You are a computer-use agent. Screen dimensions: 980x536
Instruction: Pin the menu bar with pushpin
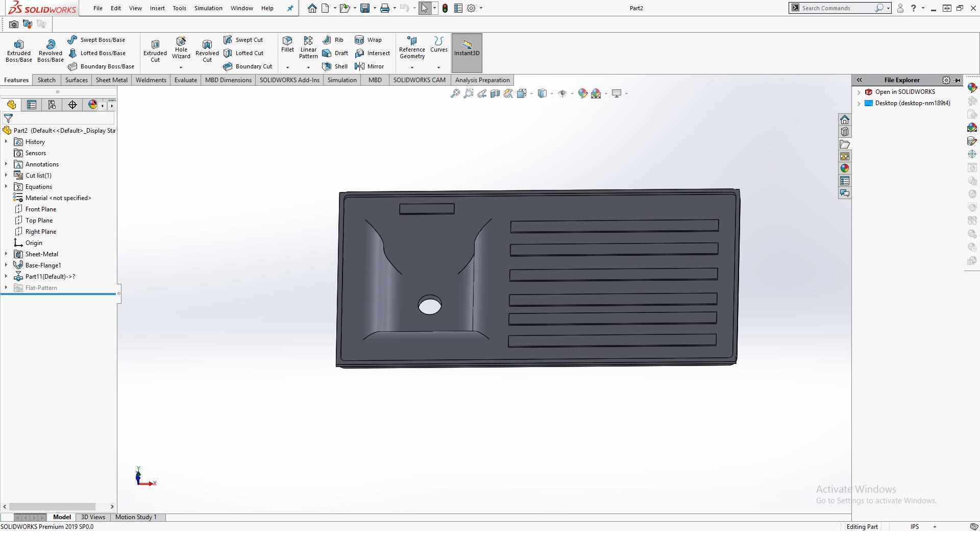click(290, 8)
